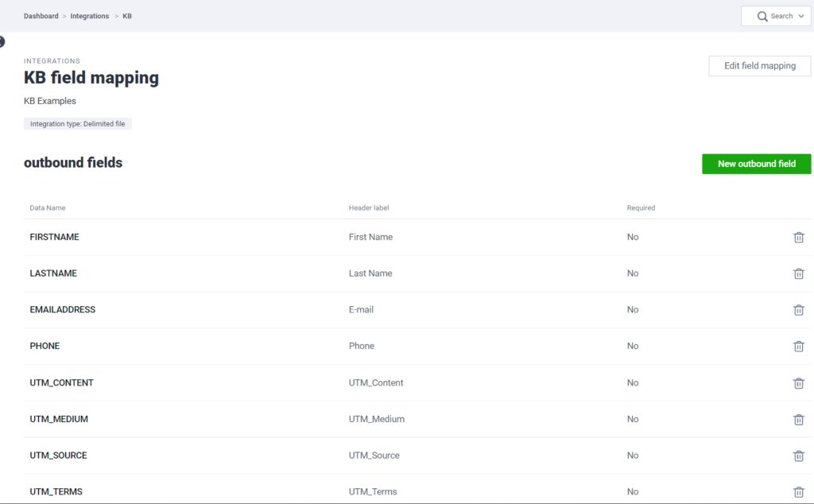The image size is (814, 504).
Task: Expand the collapsed side panel arrow
Action: [2, 41]
